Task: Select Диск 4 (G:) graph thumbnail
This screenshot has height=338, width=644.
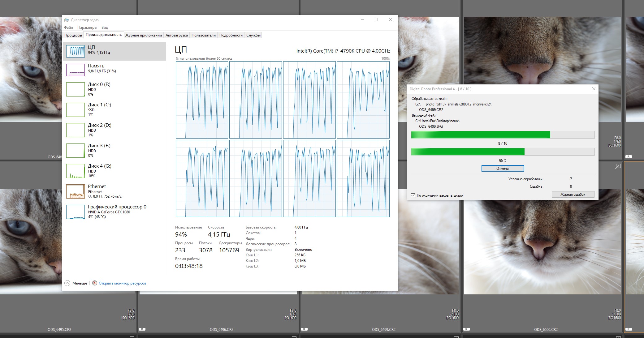Action: pos(76,171)
